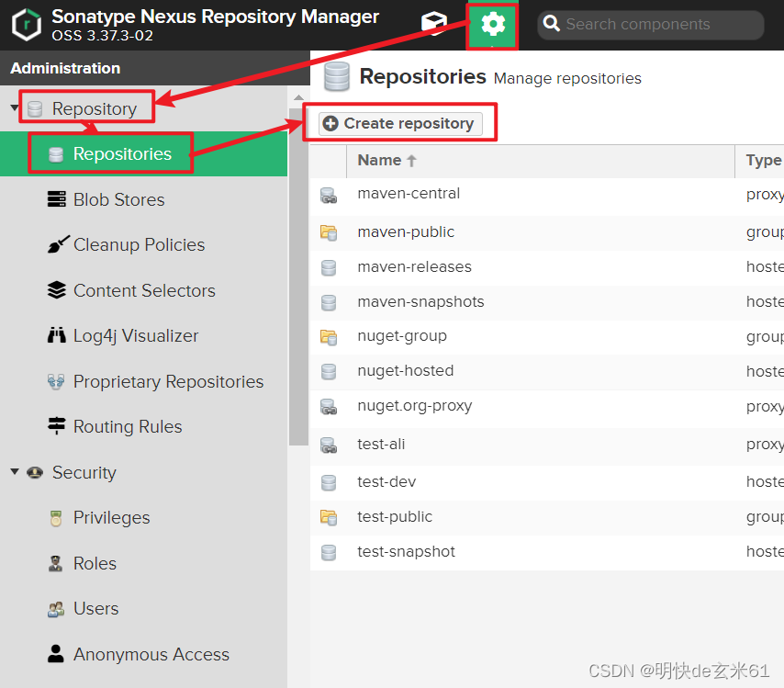Collapse the Security tree section
784x688 pixels.
[15, 471]
